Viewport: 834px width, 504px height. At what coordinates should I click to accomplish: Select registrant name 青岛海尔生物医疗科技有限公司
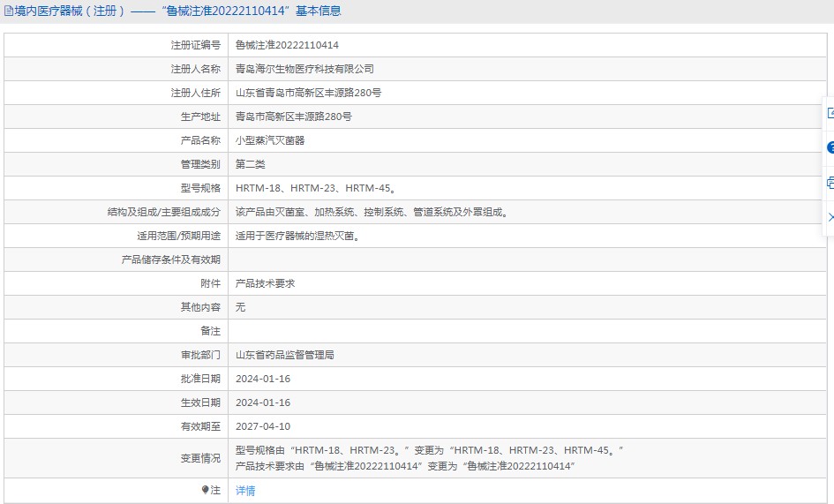click(x=304, y=69)
